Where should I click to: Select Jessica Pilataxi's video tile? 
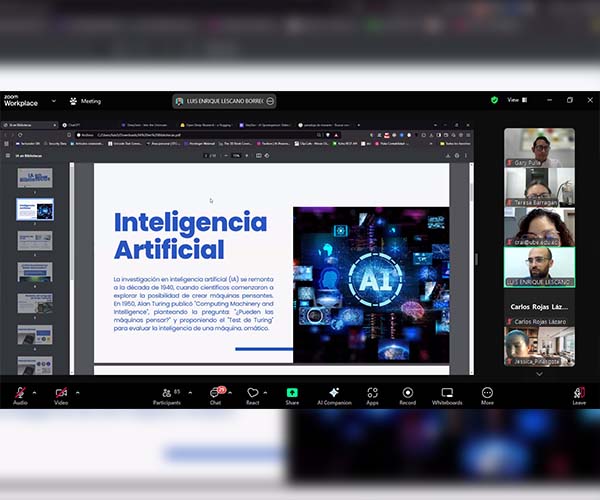pos(539,347)
